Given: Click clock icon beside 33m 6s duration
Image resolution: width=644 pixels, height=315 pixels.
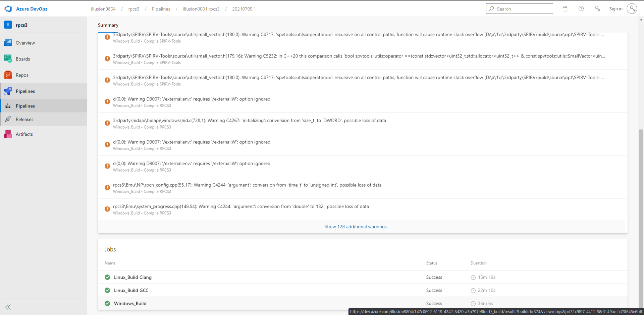Looking at the screenshot, I should click(473, 304).
